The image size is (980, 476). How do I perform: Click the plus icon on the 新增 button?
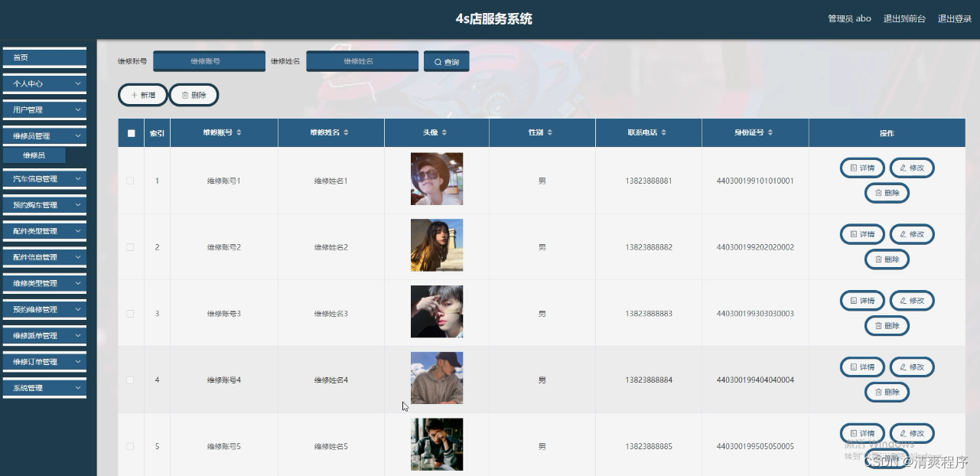click(133, 95)
